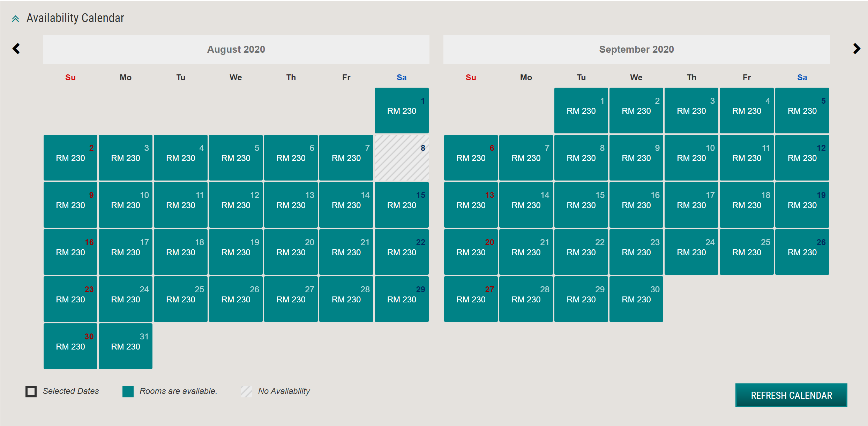Select Saturday August 15 cell

click(x=402, y=205)
